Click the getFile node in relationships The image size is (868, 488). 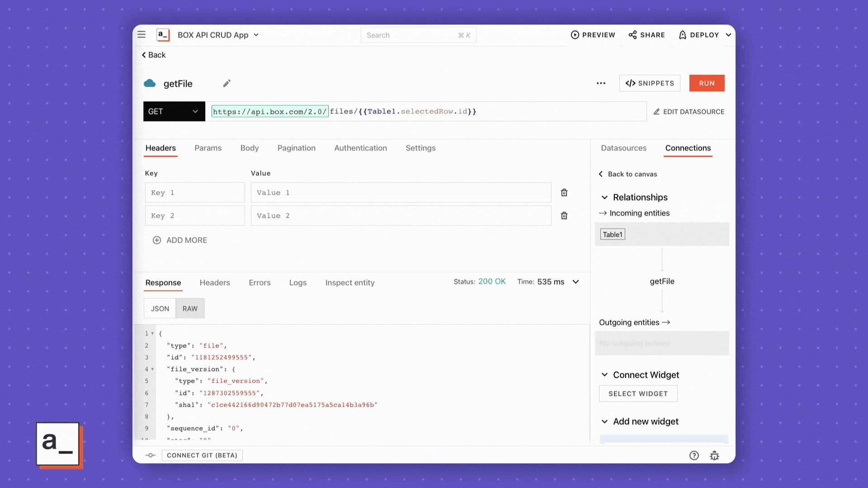(662, 282)
